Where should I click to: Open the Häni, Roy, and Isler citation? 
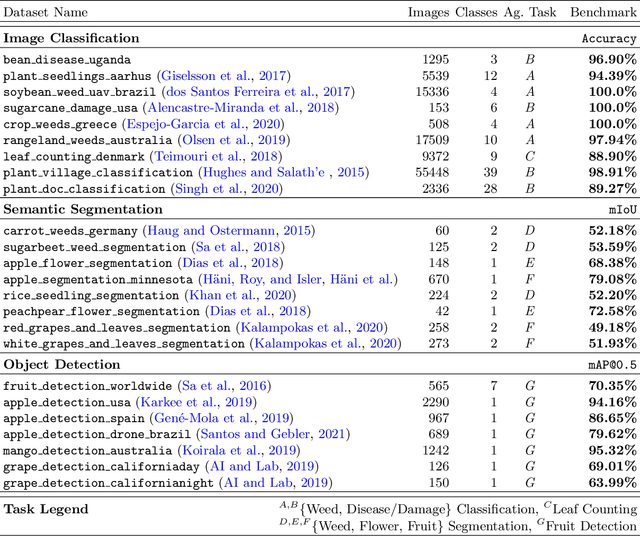tap(298, 279)
